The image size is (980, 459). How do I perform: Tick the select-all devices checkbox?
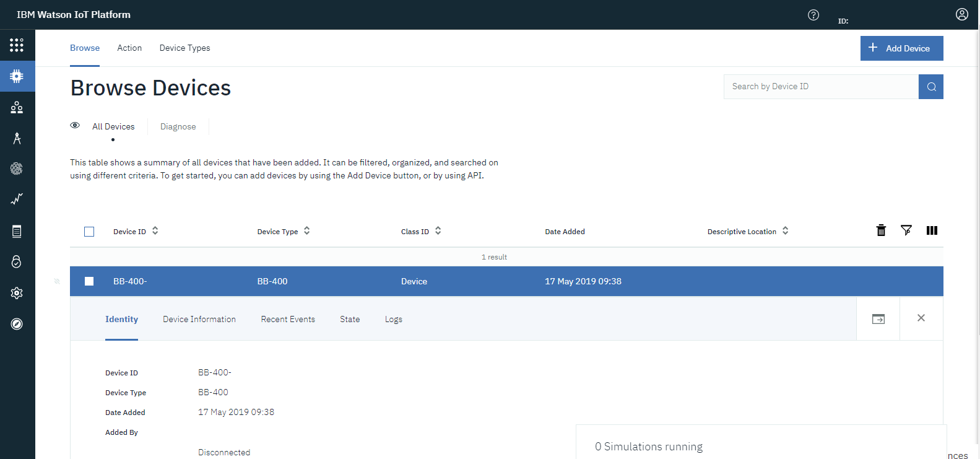pos(89,232)
